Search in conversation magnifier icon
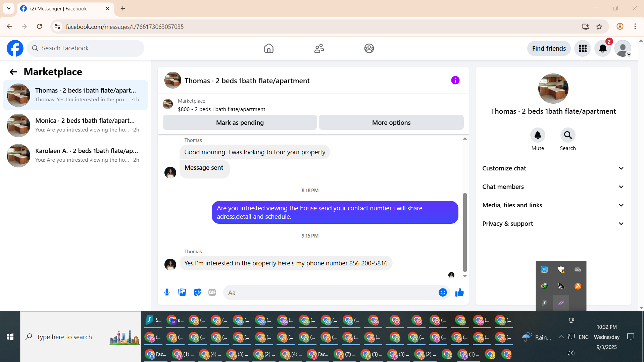 (x=568, y=135)
